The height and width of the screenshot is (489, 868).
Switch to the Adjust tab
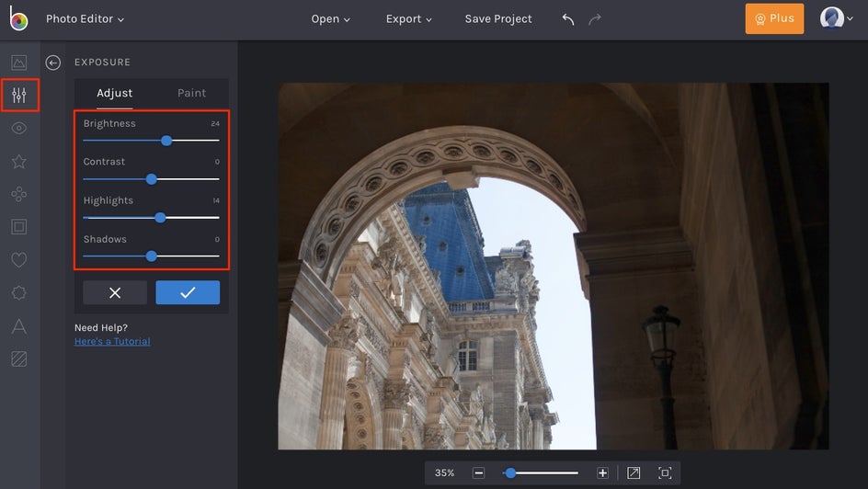click(115, 93)
